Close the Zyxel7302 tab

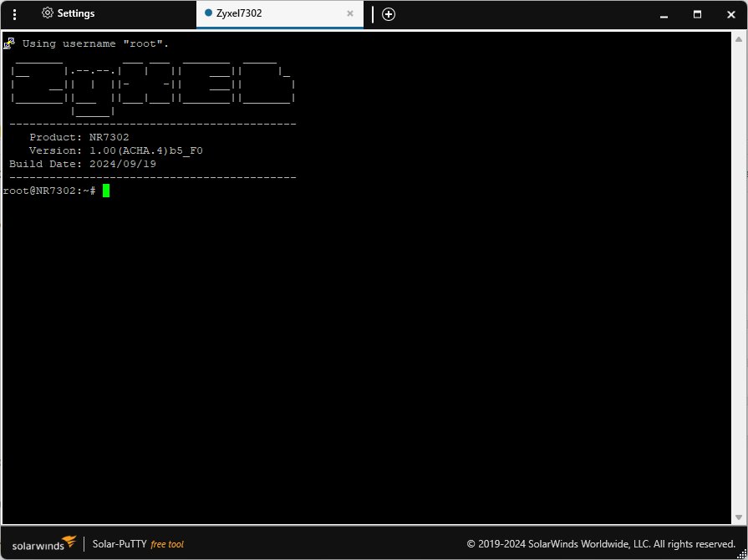pos(350,14)
